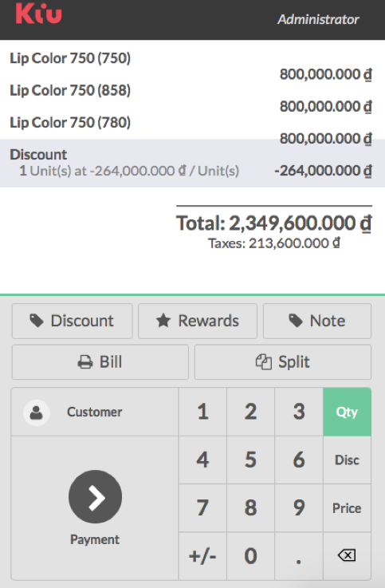
Task: Open the Rewards star button
Action: [x=198, y=321]
